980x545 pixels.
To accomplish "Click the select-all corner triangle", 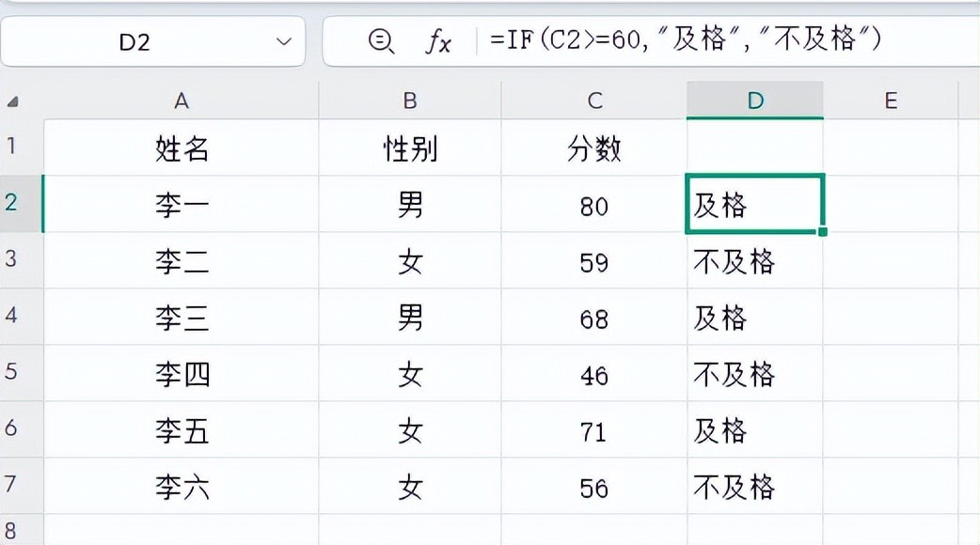I will click(x=13, y=101).
